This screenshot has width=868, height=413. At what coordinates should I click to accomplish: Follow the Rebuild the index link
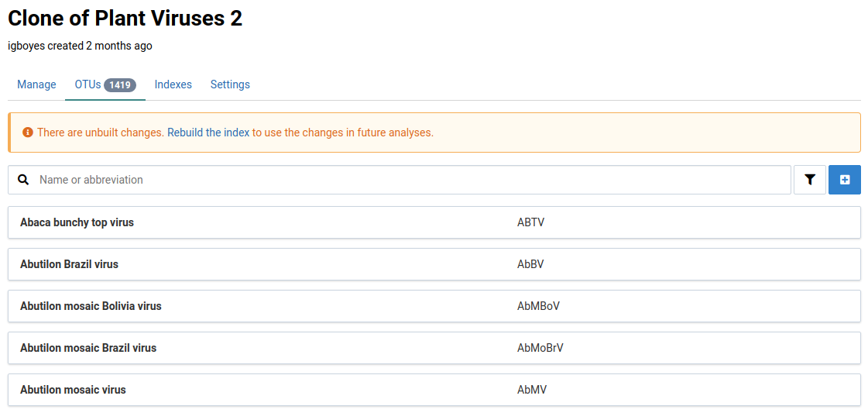[x=208, y=133]
